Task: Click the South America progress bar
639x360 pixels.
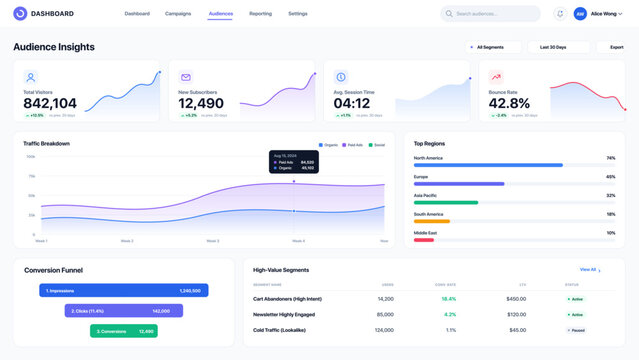Action: tap(514, 221)
